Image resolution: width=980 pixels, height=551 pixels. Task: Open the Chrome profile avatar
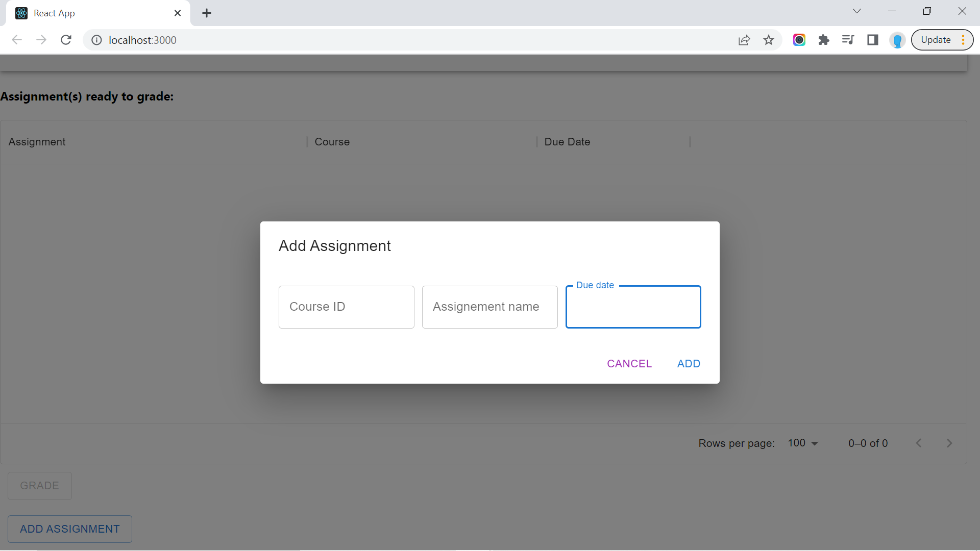click(x=897, y=40)
